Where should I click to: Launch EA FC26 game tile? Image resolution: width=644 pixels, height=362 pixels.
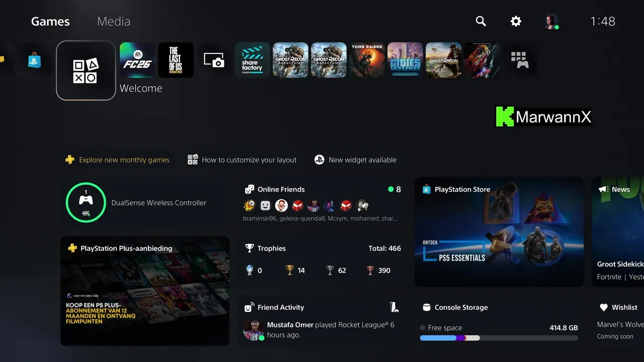(x=137, y=60)
